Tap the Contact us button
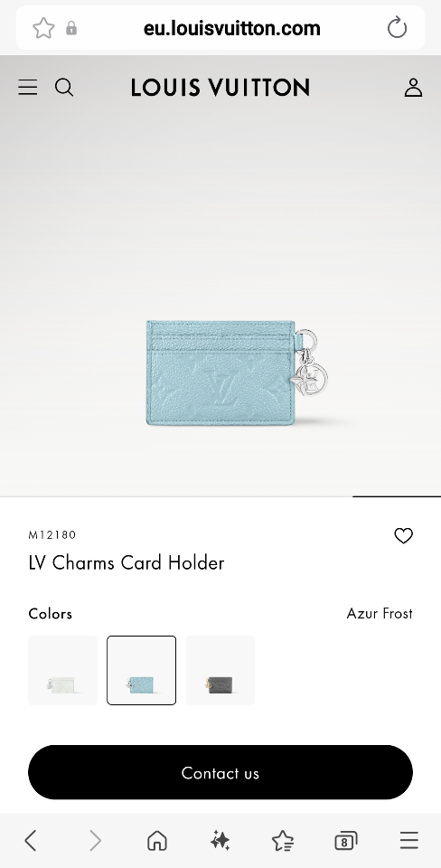441x868 pixels. pyautogui.click(x=220, y=772)
